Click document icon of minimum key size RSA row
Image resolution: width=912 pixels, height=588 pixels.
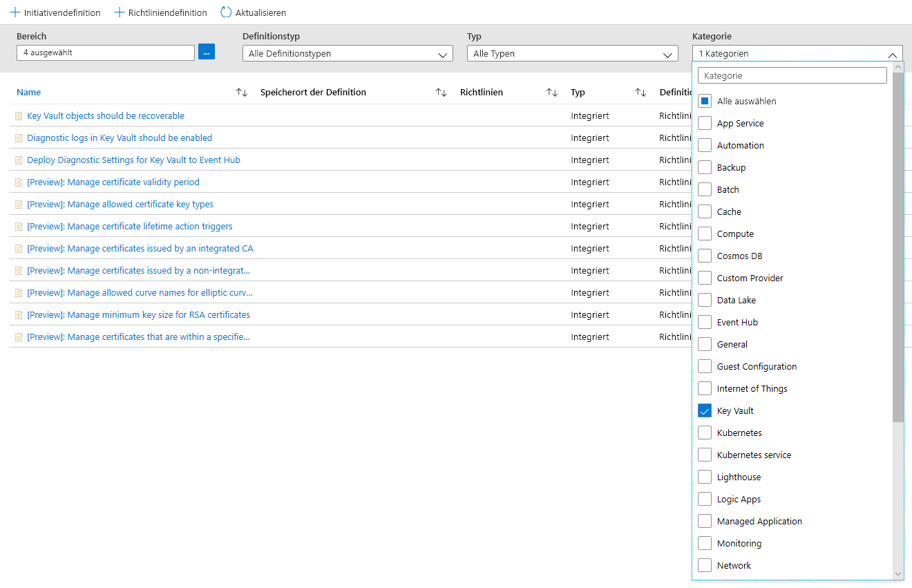[x=19, y=315]
